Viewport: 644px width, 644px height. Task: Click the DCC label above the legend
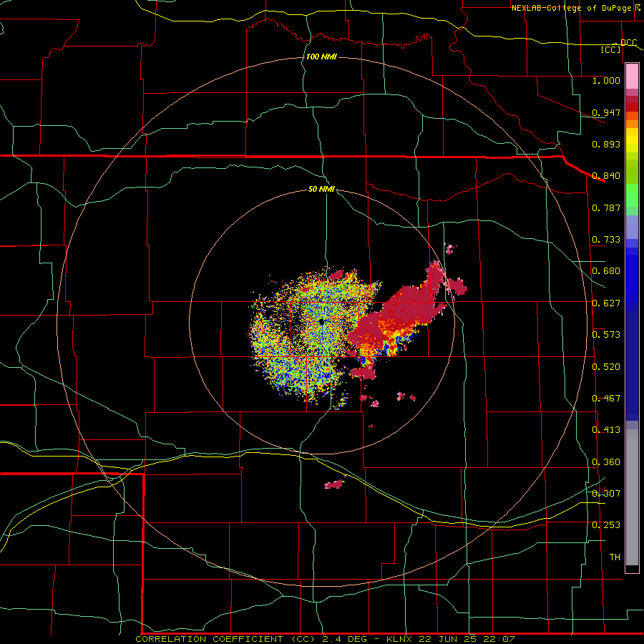[x=628, y=42]
